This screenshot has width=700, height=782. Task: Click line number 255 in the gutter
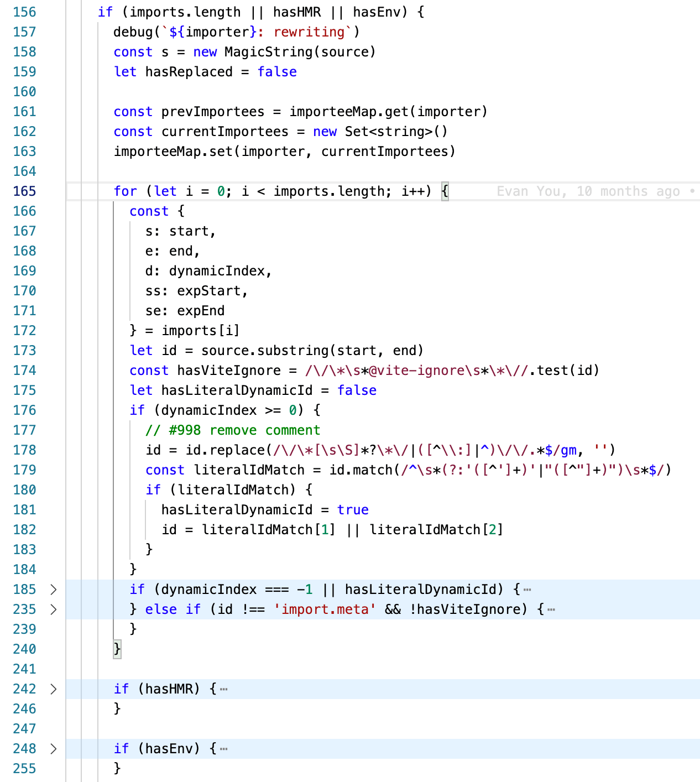(x=24, y=769)
